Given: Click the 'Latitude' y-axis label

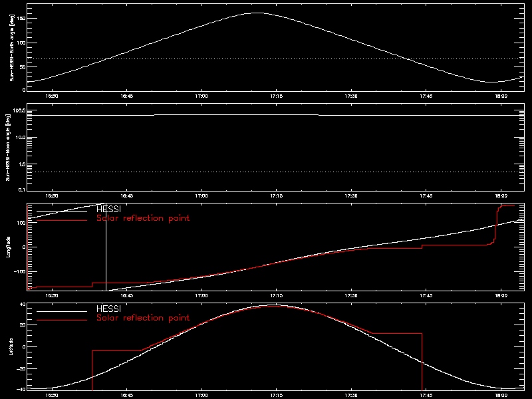Looking at the screenshot, I should click(x=11, y=346).
